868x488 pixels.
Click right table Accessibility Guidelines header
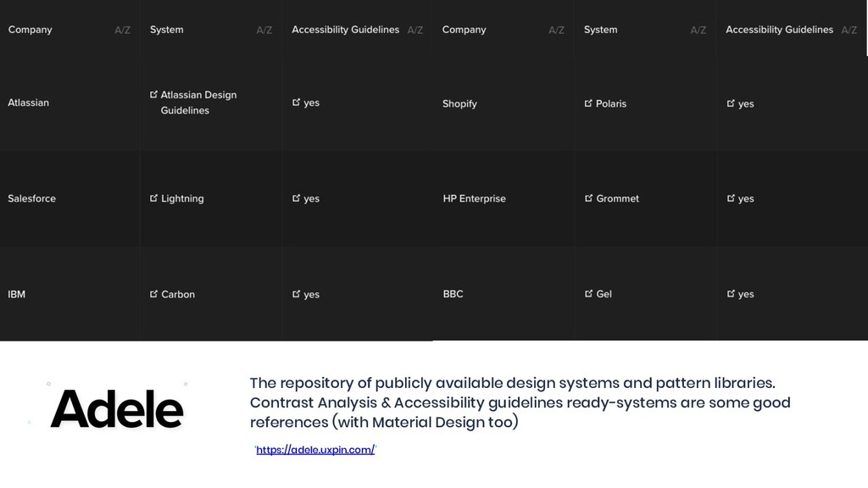(780, 30)
